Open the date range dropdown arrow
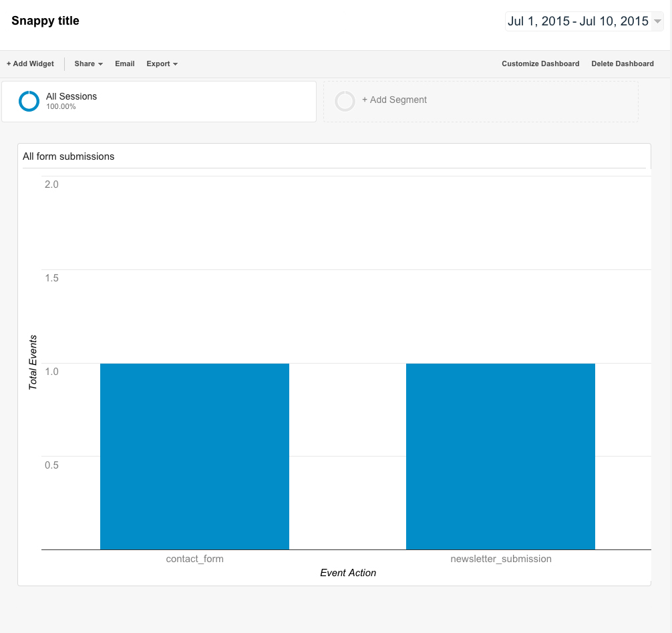The height and width of the screenshot is (633, 672). tap(657, 21)
